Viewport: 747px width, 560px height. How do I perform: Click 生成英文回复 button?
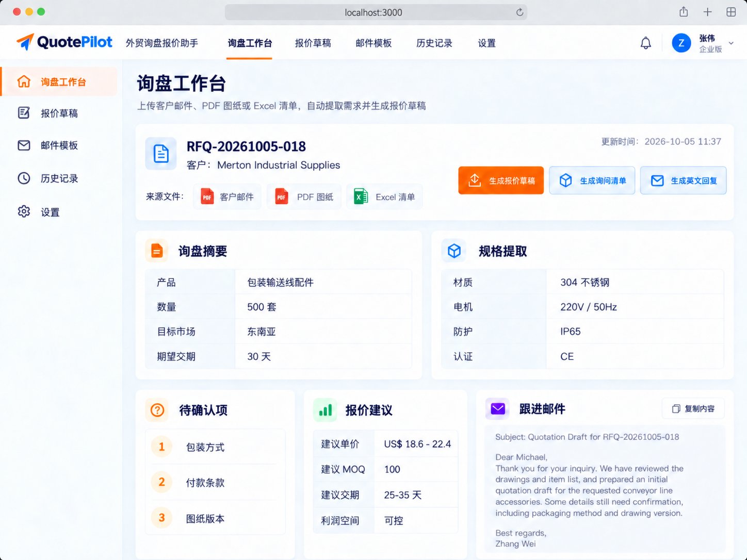(x=683, y=180)
